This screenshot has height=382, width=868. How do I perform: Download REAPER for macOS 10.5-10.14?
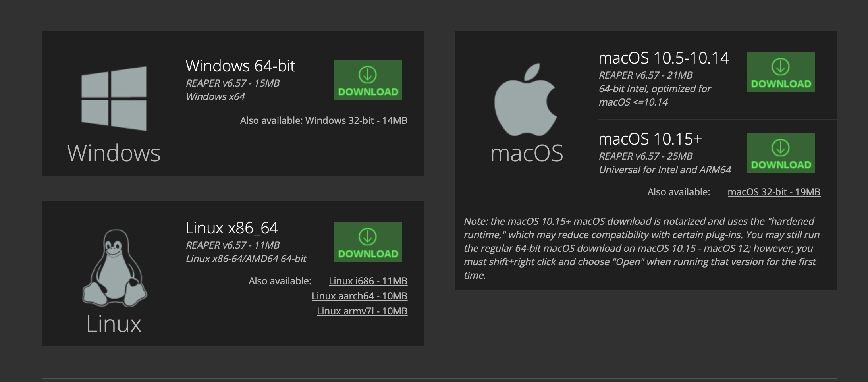click(x=781, y=72)
